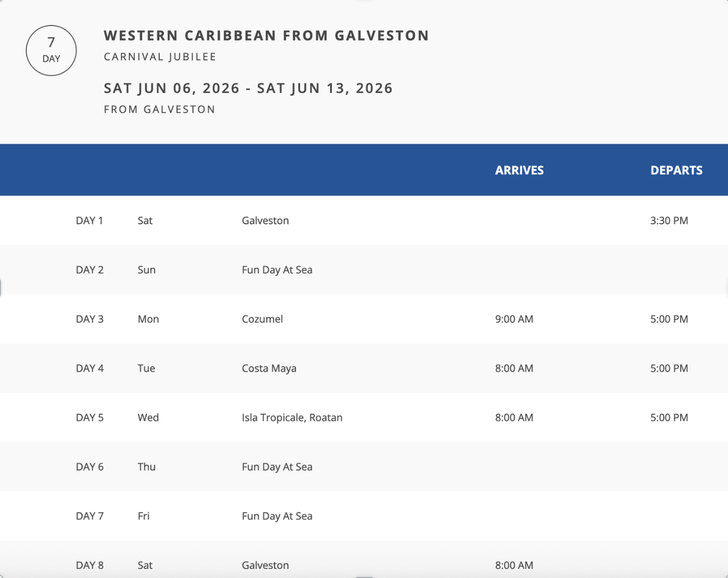Click the DAY 3 row label
This screenshot has width=728, height=578.
90,319
